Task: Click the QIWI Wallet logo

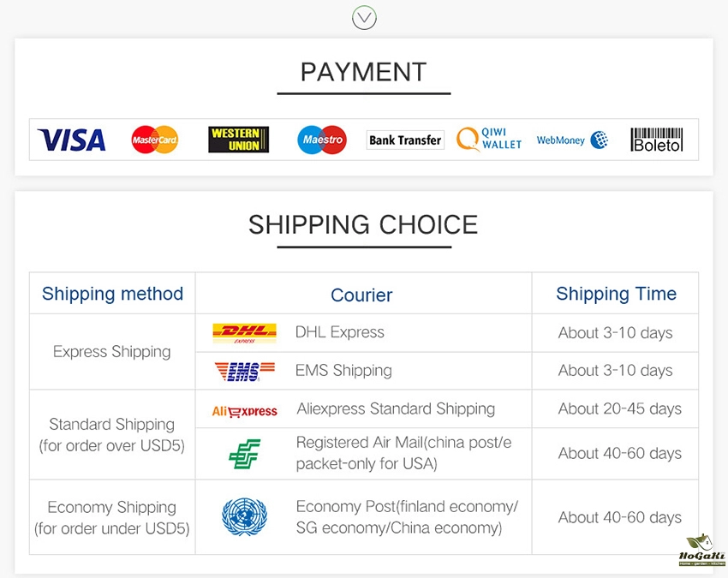Action: click(x=489, y=140)
